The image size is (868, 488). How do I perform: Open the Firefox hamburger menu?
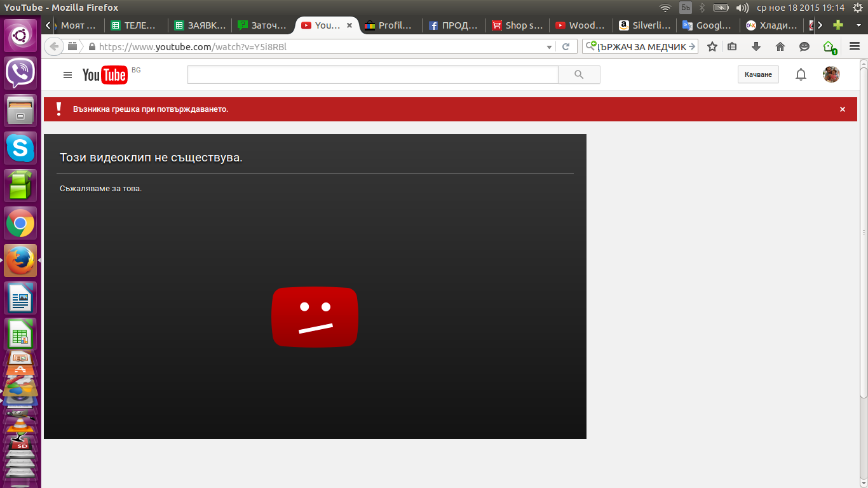(854, 46)
